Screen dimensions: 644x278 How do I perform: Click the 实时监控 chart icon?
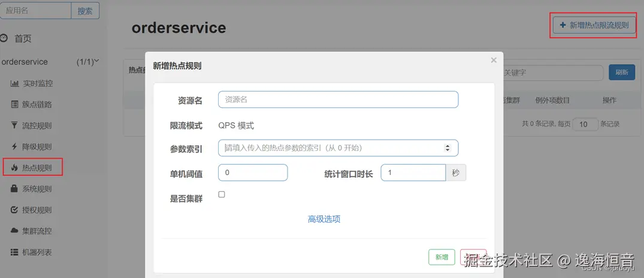tap(14, 84)
